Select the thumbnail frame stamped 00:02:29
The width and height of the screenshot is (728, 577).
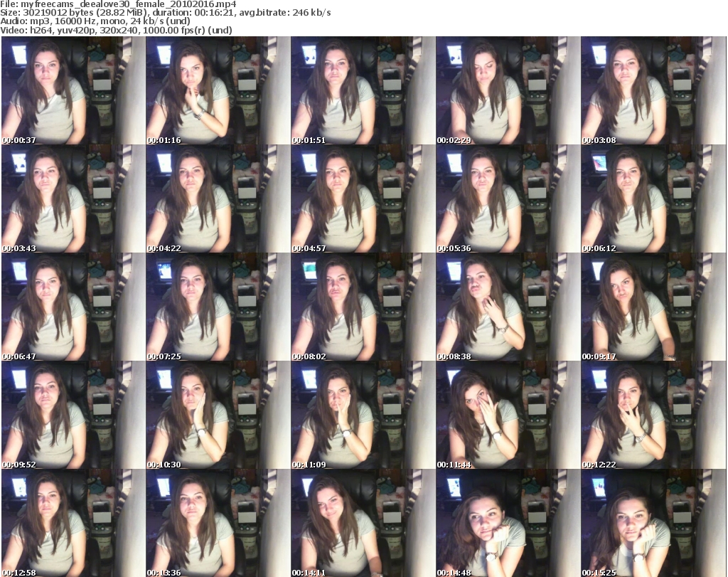pos(508,90)
